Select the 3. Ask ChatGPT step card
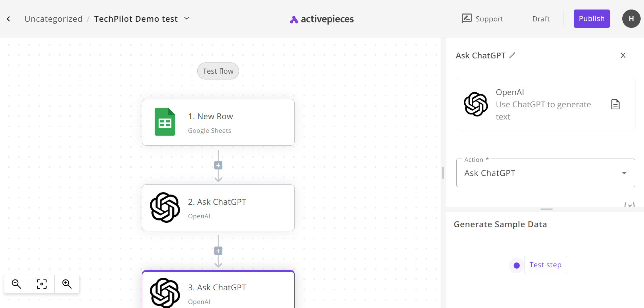The height and width of the screenshot is (308, 644). point(218,289)
